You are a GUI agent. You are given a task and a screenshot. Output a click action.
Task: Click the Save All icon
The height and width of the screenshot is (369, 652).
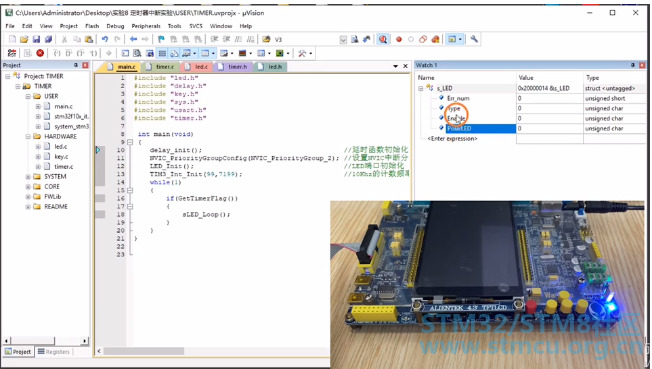tap(48, 39)
